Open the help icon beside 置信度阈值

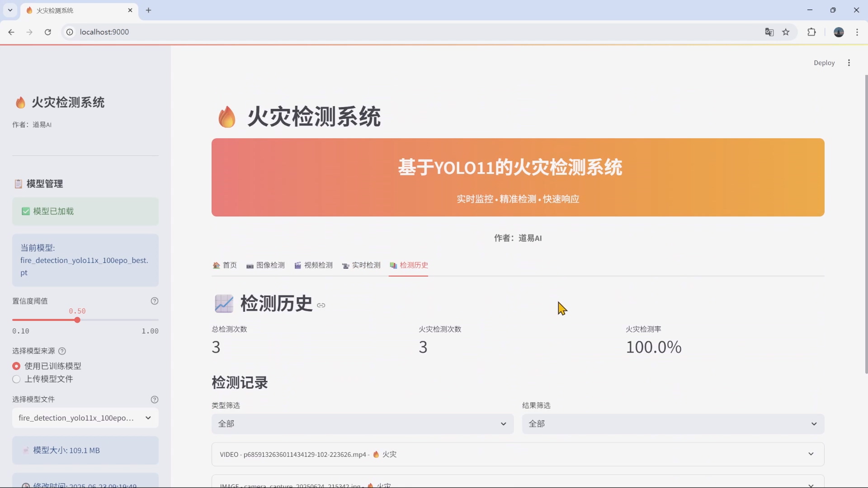(x=155, y=301)
